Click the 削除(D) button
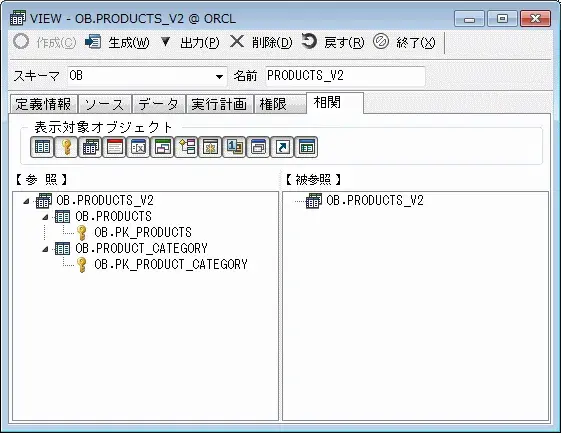Image resolution: width=561 pixels, height=433 pixels. [261, 43]
